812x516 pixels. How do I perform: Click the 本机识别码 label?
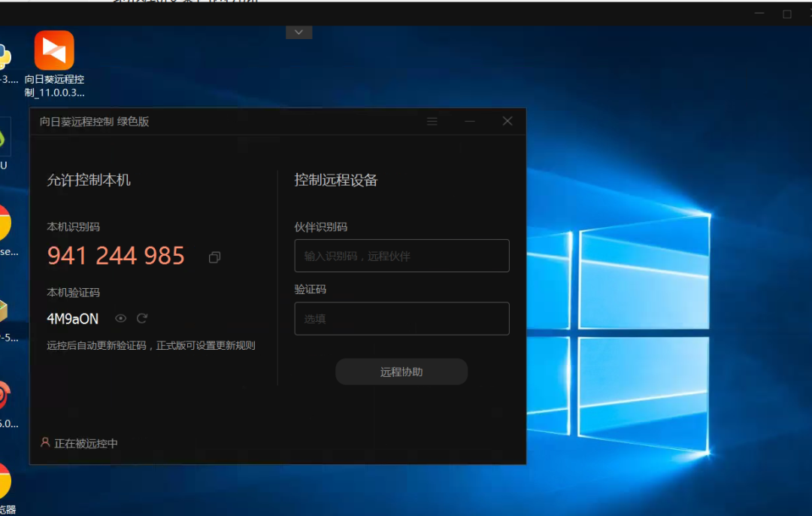[73, 226]
